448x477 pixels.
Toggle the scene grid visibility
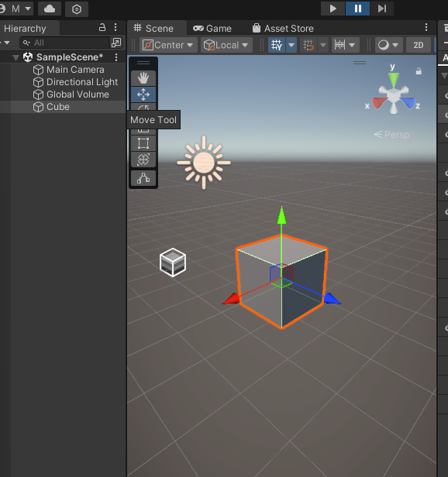click(277, 46)
